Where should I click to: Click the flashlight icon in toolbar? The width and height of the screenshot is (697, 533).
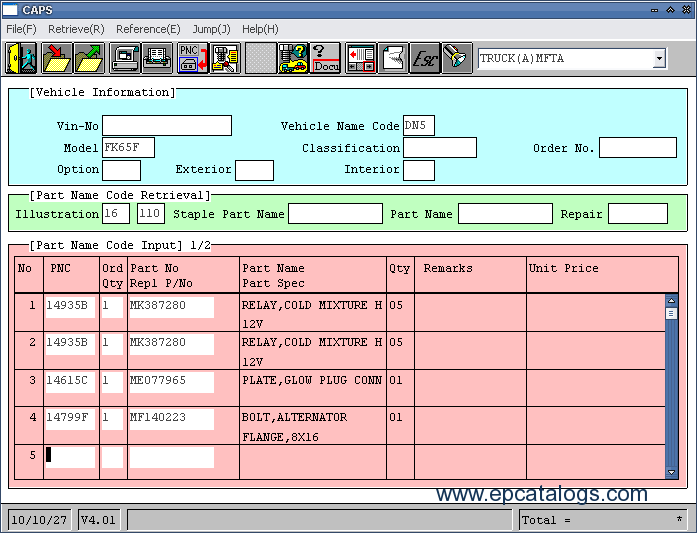[456, 58]
